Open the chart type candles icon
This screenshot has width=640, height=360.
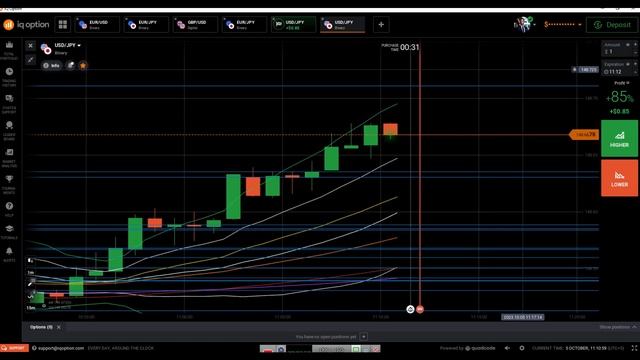point(31,260)
